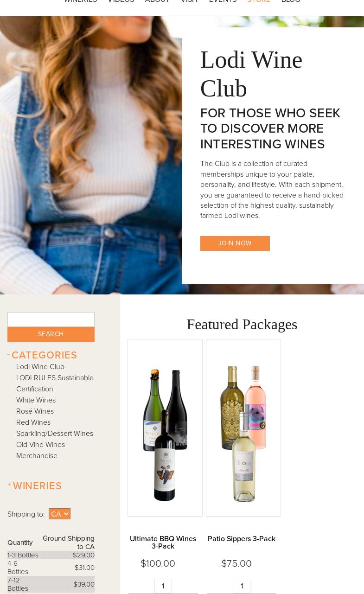Collapse the Categories section minus icon

pos(9,355)
